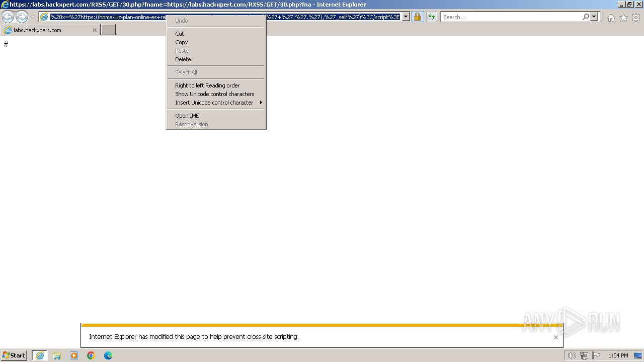Select the labs.hackxpert.com tab
644x362 pixels.
49,30
